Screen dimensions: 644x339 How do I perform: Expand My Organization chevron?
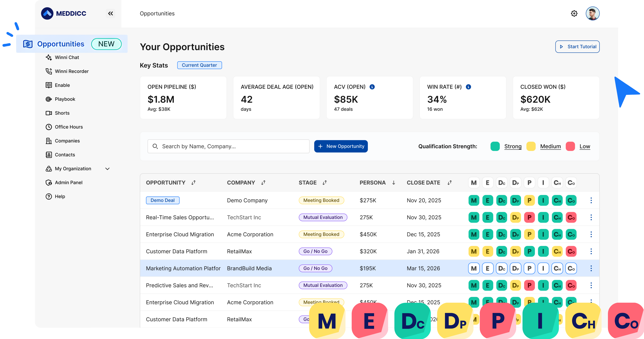pyautogui.click(x=108, y=169)
